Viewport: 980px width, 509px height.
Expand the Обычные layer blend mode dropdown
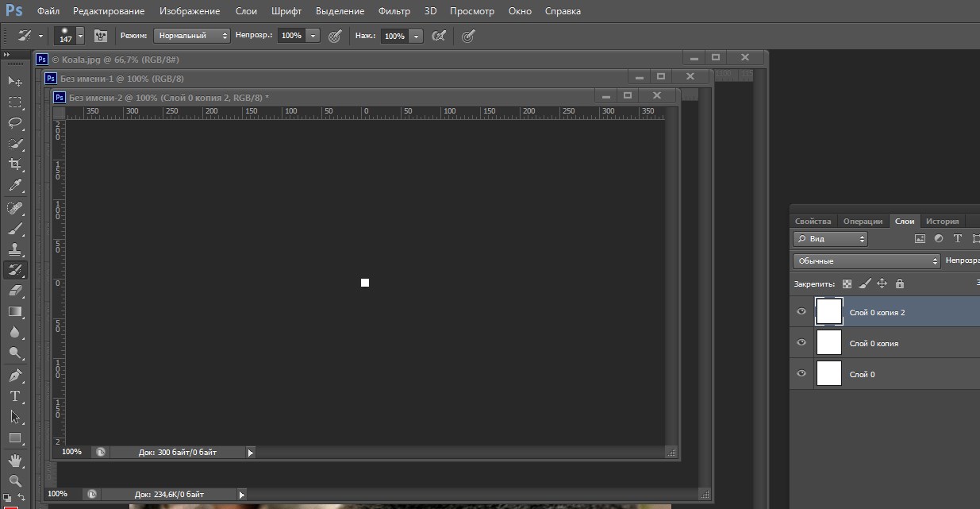(867, 260)
